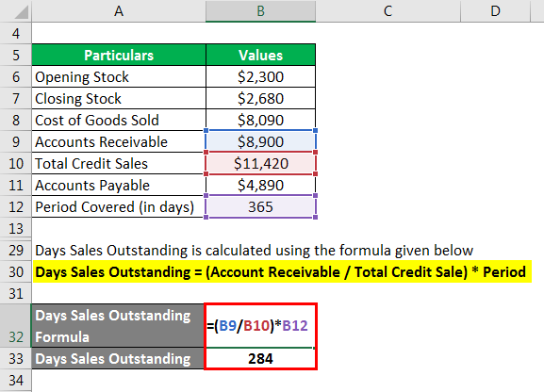Select column B header

(260, 11)
